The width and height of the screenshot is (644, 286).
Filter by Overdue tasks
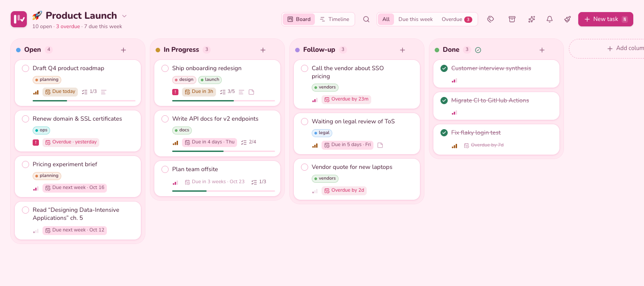click(457, 19)
